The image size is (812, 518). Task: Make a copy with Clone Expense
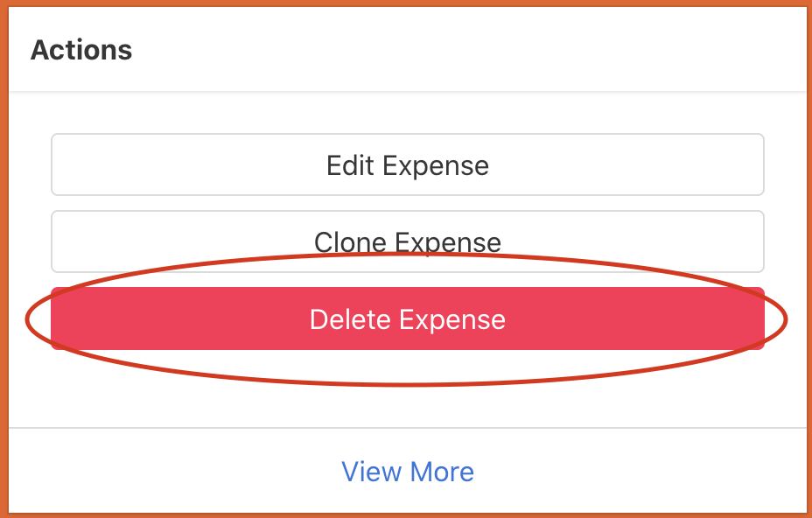point(408,241)
